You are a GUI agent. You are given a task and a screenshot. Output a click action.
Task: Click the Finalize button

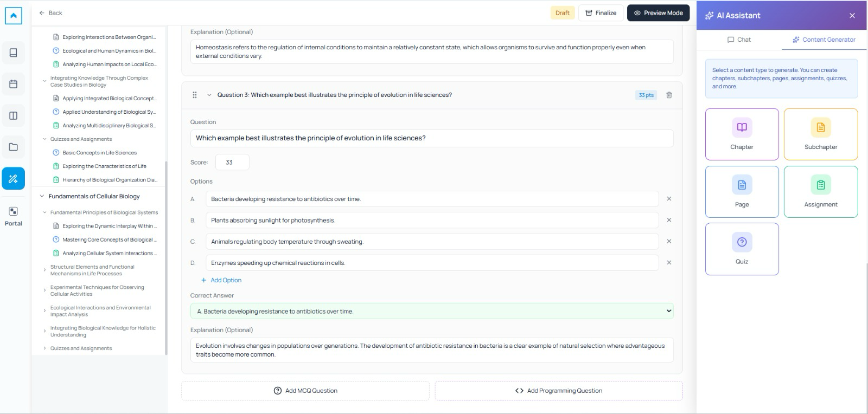click(x=601, y=13)
